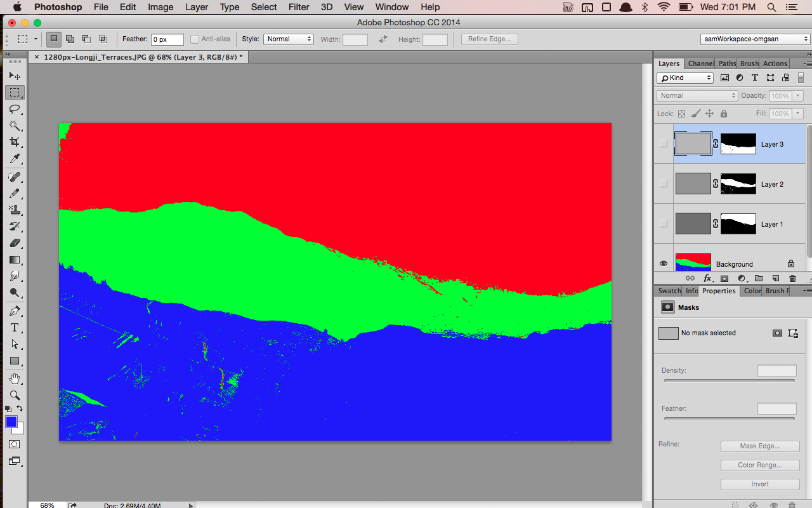This screenshot has height=508, width=812.
Task: Open the Filter menu
Action: [299, 7]
